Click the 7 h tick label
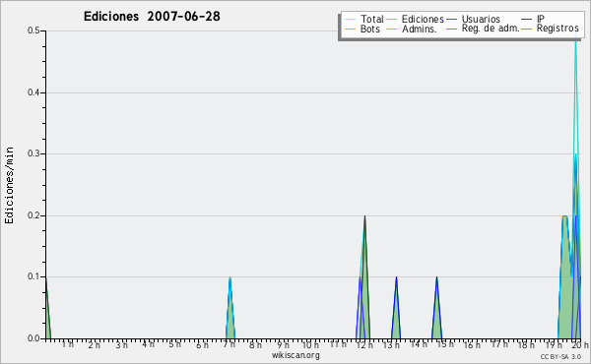591x364 pixels. [x=229, y=344]
